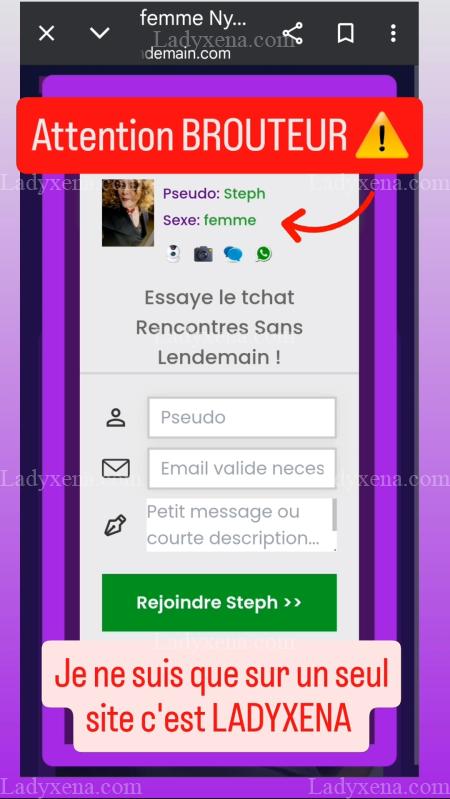Open Steph's profile photo thumbnail
450x799 pixels.
pyautogui.click(x=128, y=212)
